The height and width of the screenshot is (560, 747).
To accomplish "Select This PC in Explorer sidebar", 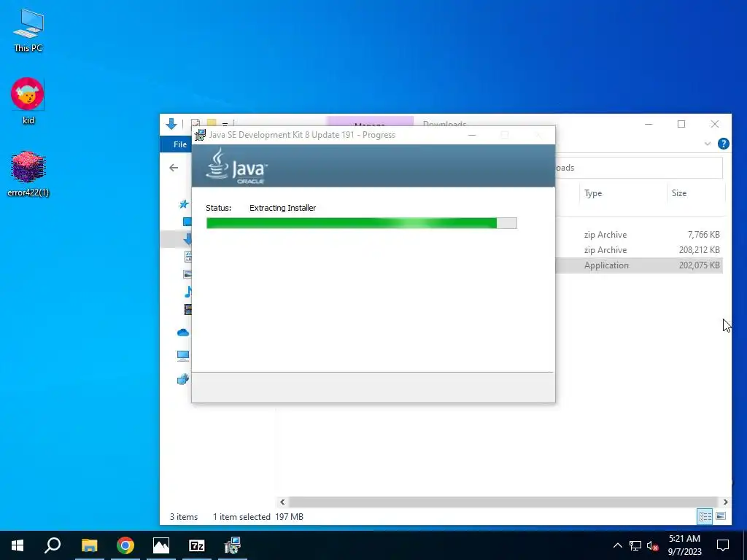I will tap(183, 355).
